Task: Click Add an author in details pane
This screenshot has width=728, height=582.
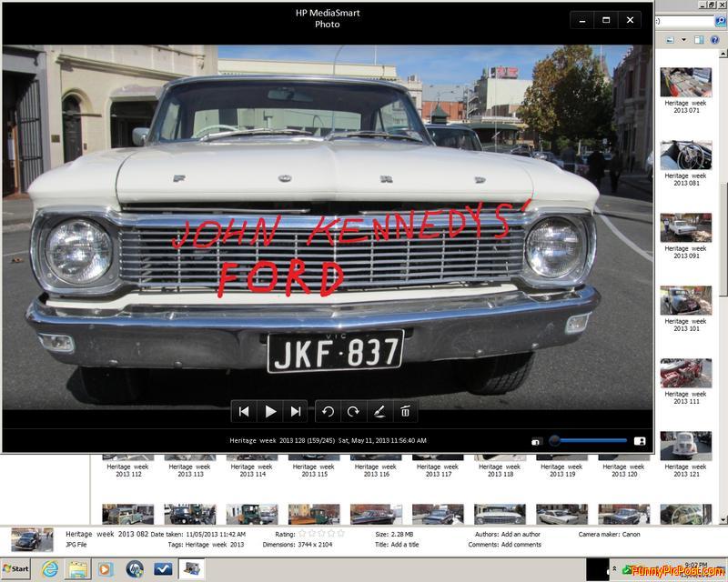Action: point(521,534)
